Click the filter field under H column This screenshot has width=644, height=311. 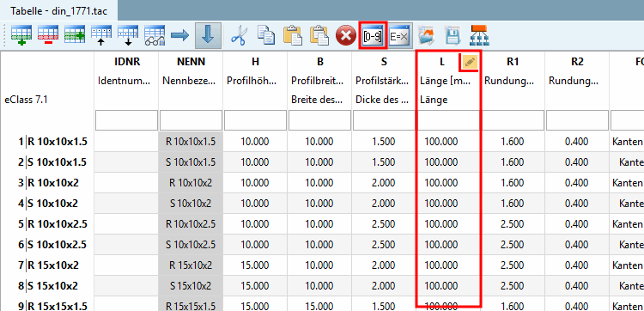(256, 120)
